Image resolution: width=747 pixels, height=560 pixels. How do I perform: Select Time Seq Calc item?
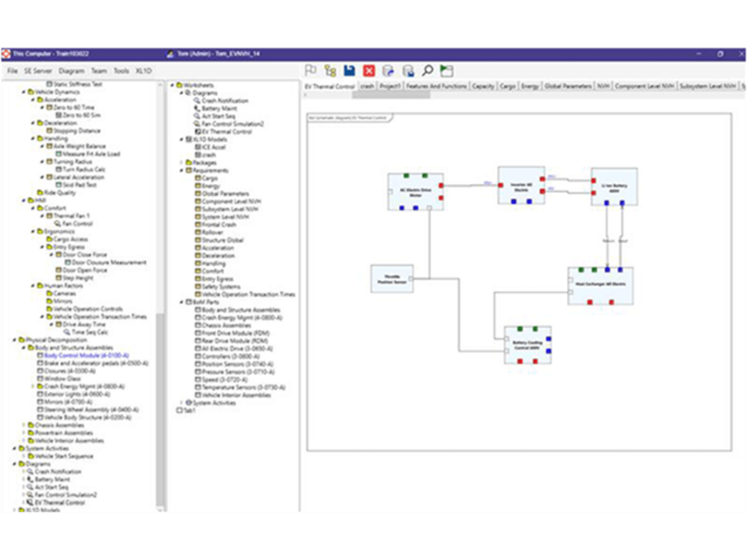(x=90, y=332)
